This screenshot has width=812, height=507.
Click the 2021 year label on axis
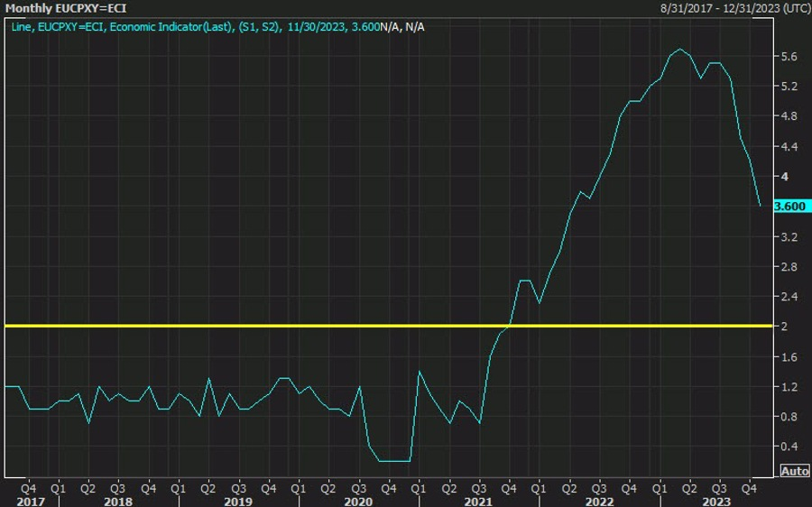coord(478,502)
